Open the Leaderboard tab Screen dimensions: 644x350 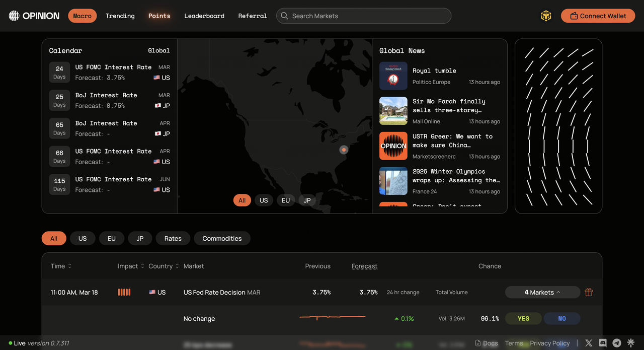point(204,16)
